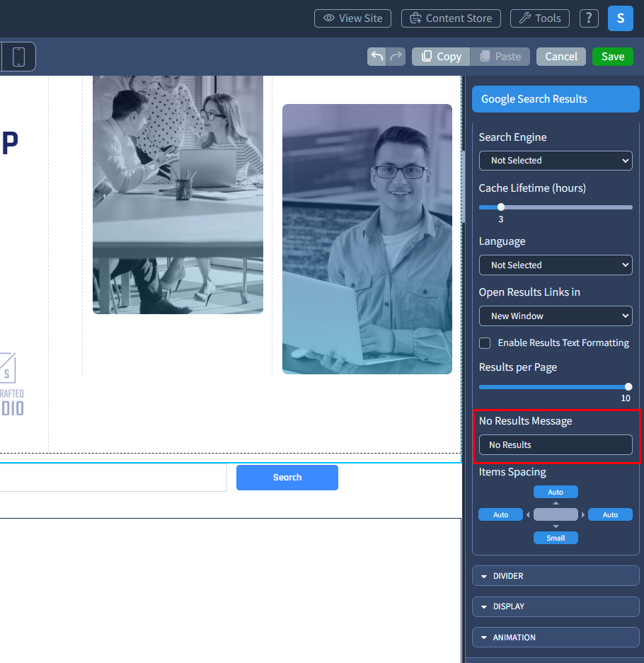Click View Site eye button

[x=353, y=18]
